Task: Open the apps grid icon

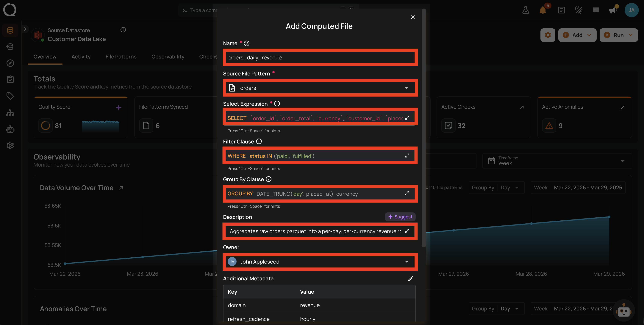Action: tap(596, 10)
